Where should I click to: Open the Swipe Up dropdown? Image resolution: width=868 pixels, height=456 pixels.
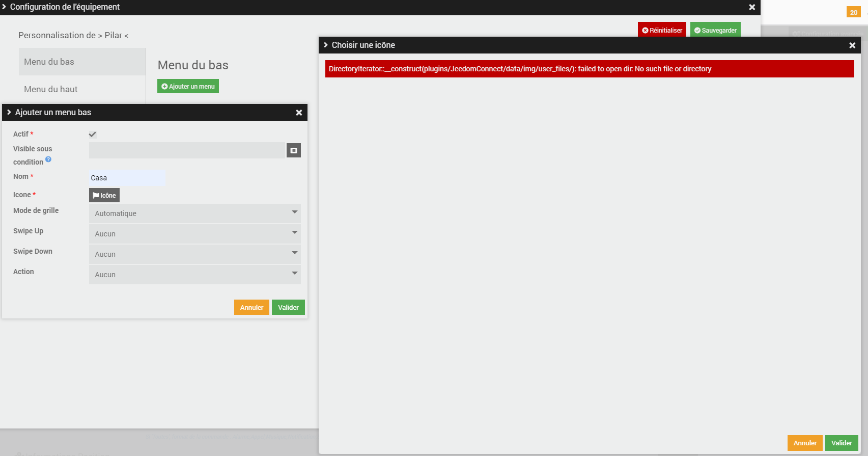[195, 234]
